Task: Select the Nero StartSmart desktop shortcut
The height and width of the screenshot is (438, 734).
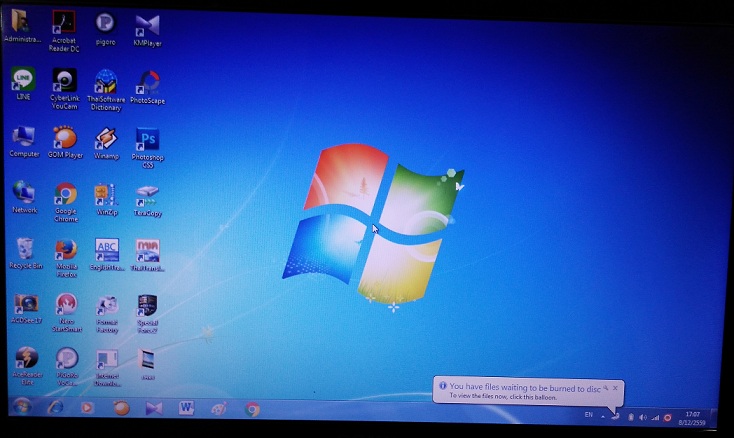Action: [x=66, y=313]
